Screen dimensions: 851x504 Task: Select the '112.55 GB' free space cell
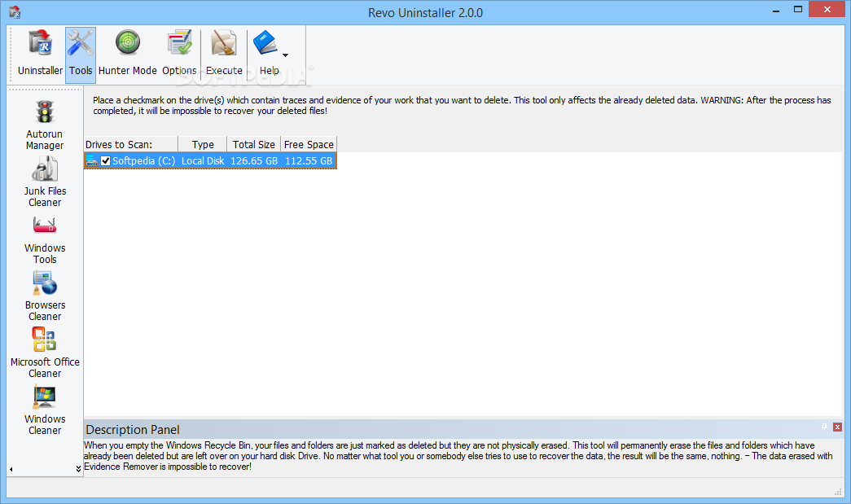(309, 161)
